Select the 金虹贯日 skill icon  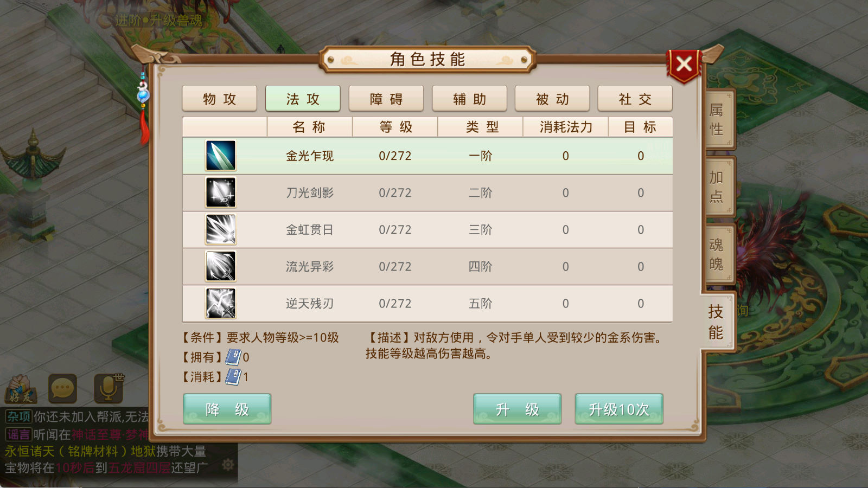point(221,229)
